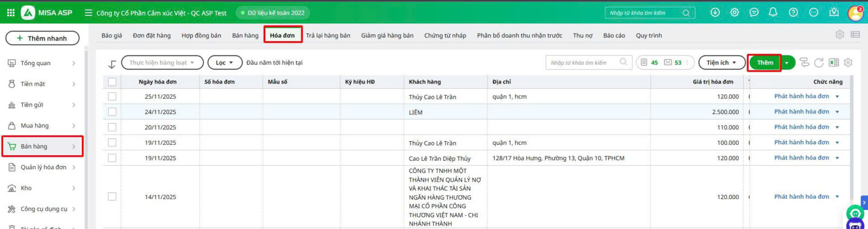
Task: Toggle the hamburger sidebar menu icon
Action: 88,12
